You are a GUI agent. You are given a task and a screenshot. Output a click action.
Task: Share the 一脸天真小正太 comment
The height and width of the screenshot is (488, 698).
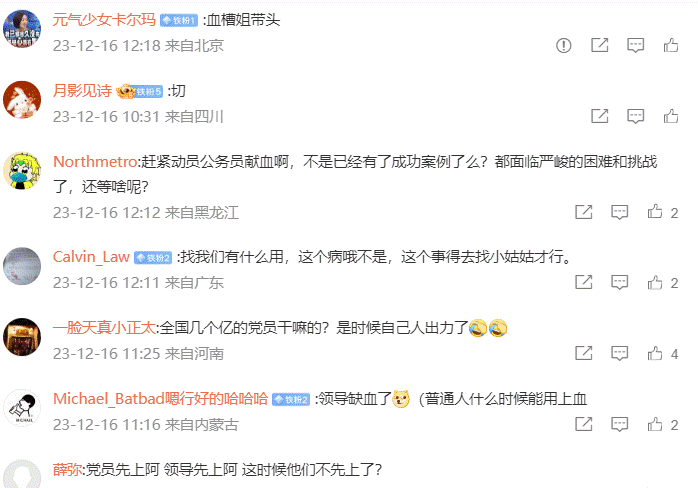(584, 353)
